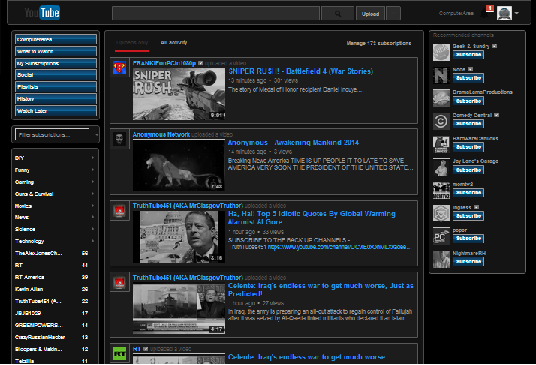Open the NightmareRH channel avatar

click(441, 259)
